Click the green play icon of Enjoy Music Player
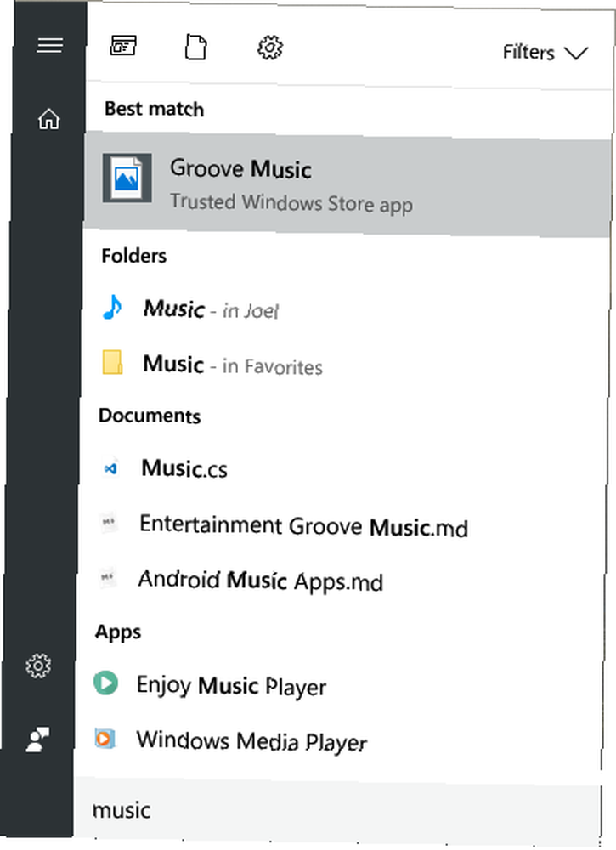This screenshot has height=850, width=616. click(x=105, y=683)
